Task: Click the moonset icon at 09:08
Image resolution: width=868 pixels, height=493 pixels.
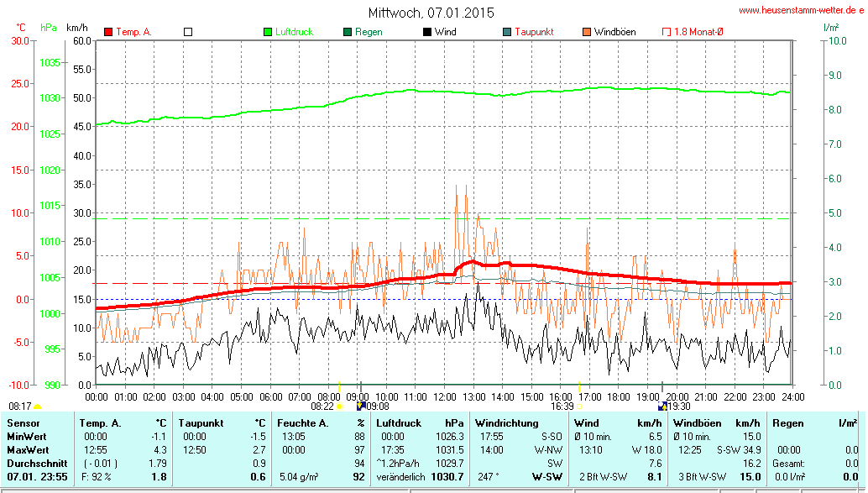Action: (361, 406)
